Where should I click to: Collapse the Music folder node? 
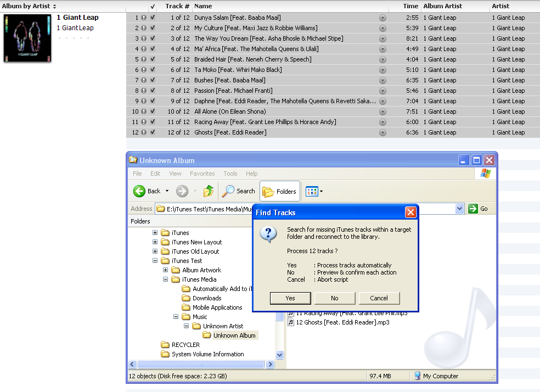click(176, 317)
